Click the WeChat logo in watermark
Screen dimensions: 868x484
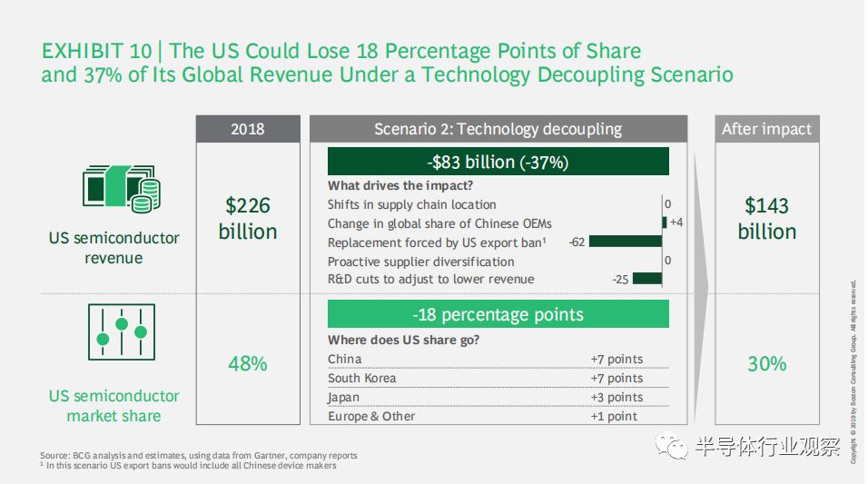click(672, 445)
